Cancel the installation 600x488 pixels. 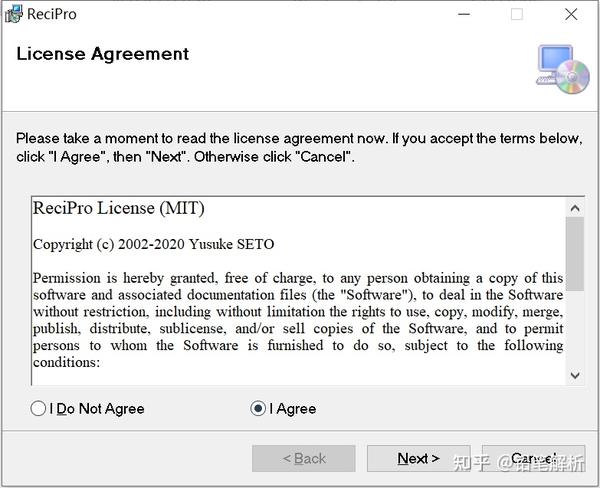pos(533,459)
